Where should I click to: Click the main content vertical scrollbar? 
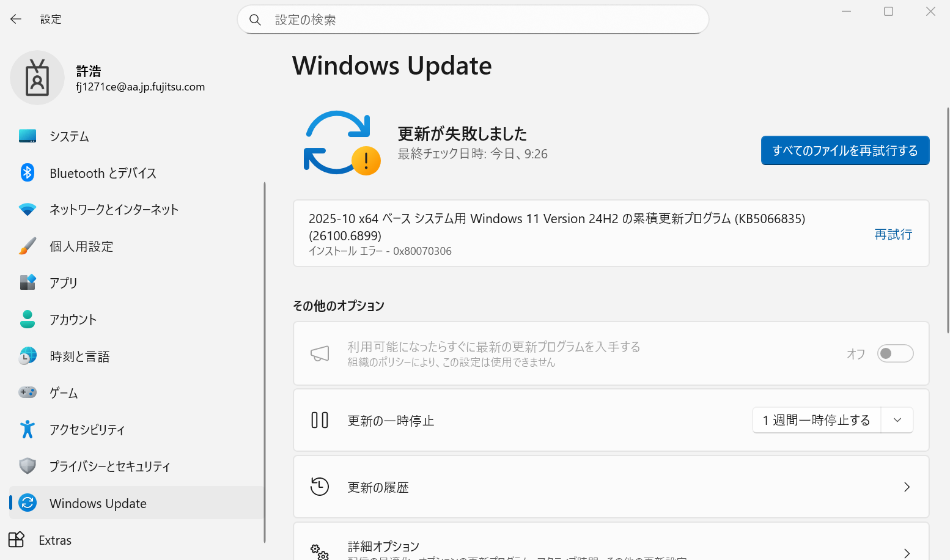(948, 220)
